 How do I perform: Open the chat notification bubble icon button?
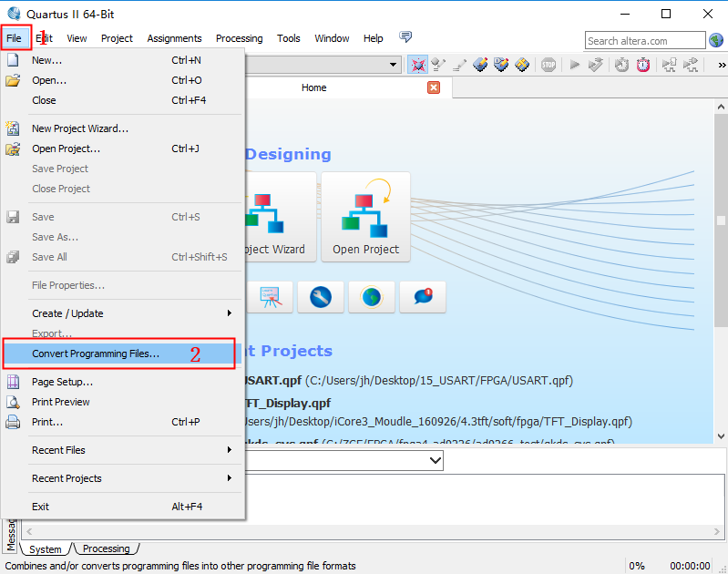click(x=423, y=297)
